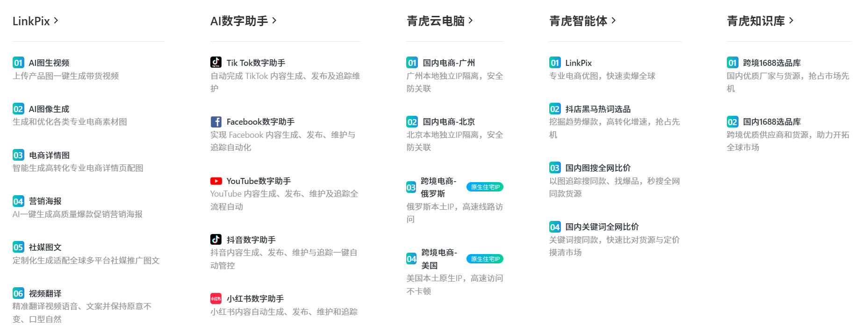
Task: Expand the AI数字助手 section chevron
Action: pyautogui.click(x=274, y=21)
